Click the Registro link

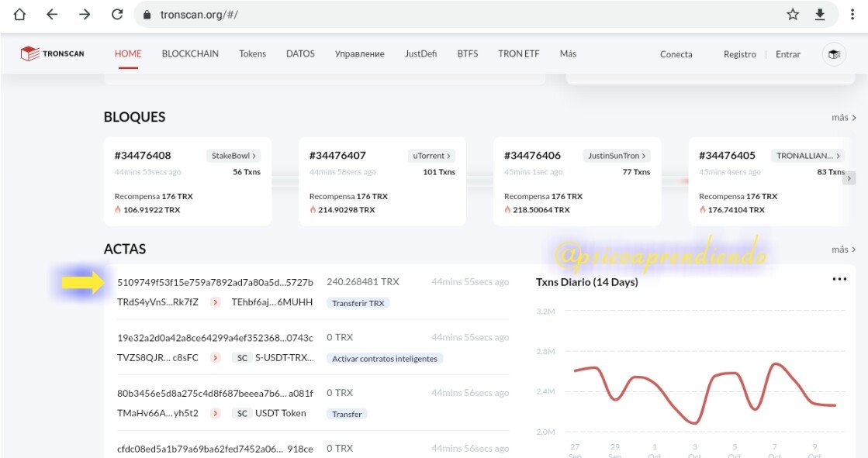point(739,54)
